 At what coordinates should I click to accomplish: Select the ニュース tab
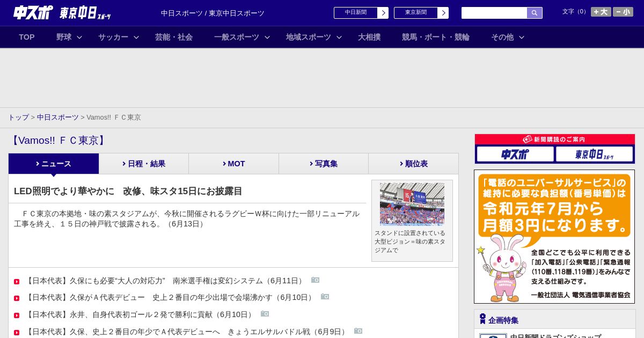point(54,164)
